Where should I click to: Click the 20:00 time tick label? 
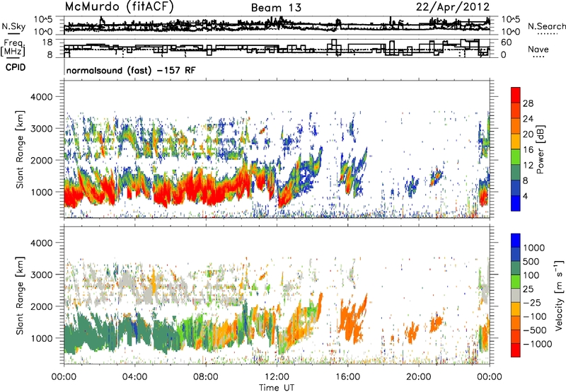[x=419, y=377]
